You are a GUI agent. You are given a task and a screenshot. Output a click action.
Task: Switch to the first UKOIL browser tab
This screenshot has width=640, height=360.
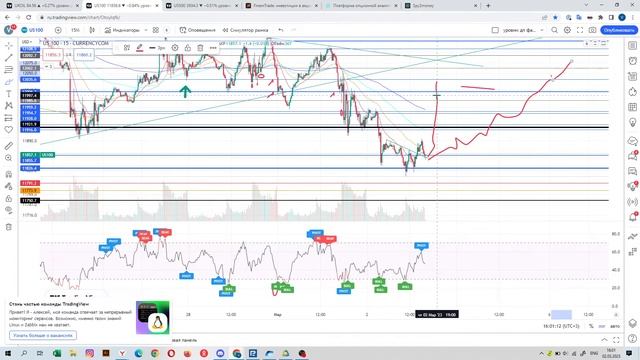(42, 6)
